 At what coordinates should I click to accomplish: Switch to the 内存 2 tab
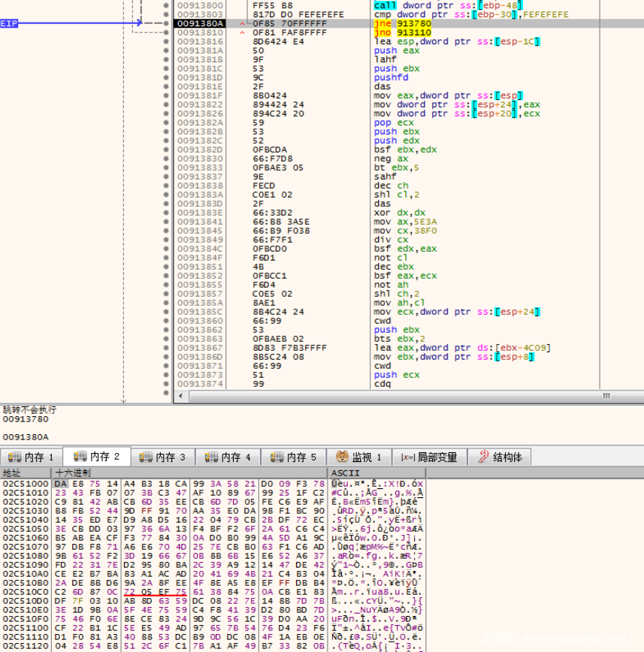(x=97, y=457)
